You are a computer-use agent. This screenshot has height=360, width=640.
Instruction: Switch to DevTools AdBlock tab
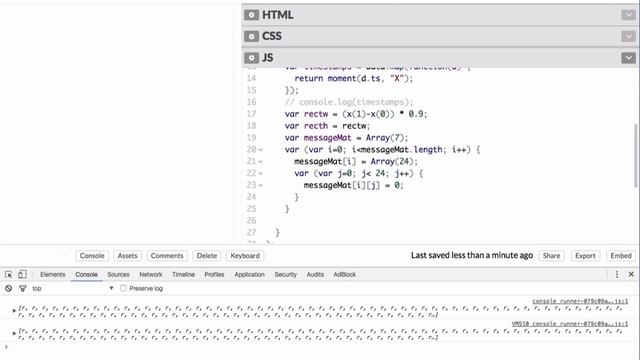(x=344, y=274)
